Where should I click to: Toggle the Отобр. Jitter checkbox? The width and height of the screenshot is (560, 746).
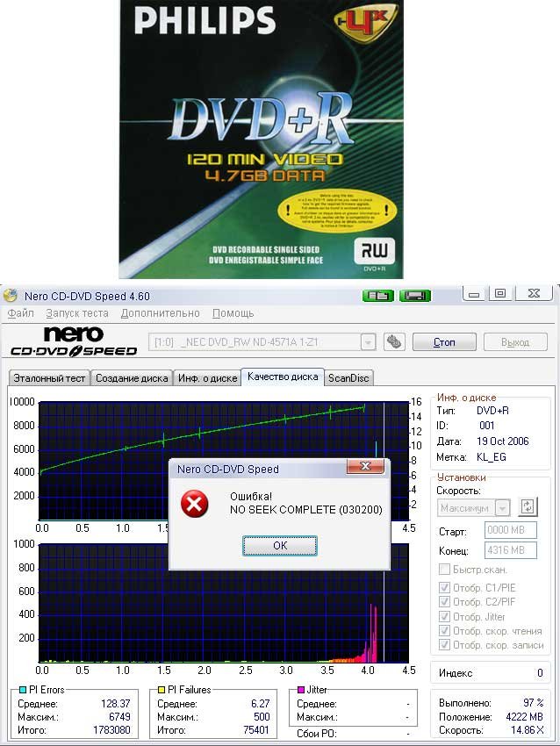444,617
